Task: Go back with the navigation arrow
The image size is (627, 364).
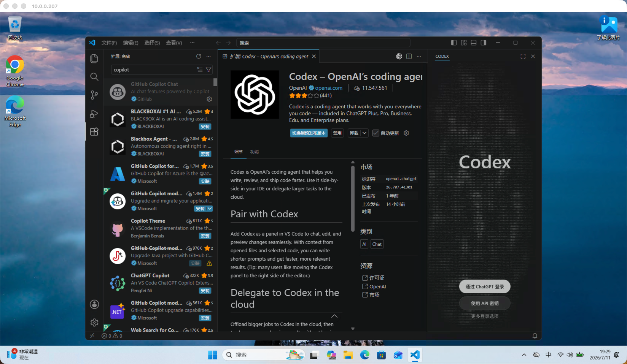Action: point(218,43)
